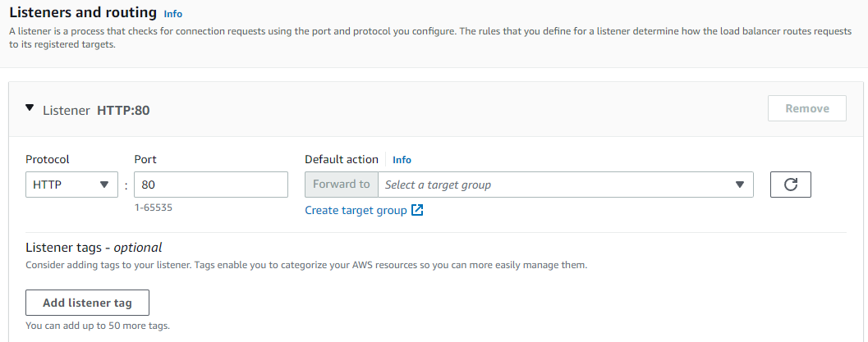Click the Listeners and routing heading

coord(82,12)
